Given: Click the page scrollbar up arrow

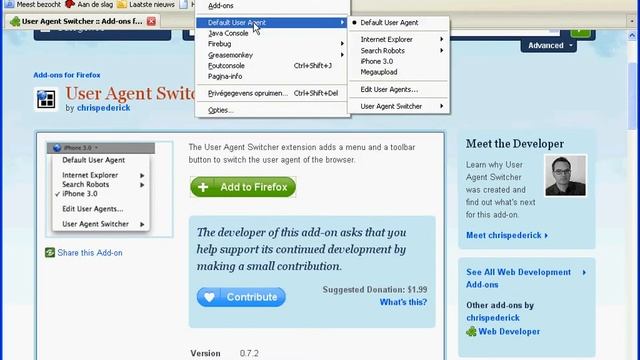Looking at the screenshot, I should tap(632, 36).
